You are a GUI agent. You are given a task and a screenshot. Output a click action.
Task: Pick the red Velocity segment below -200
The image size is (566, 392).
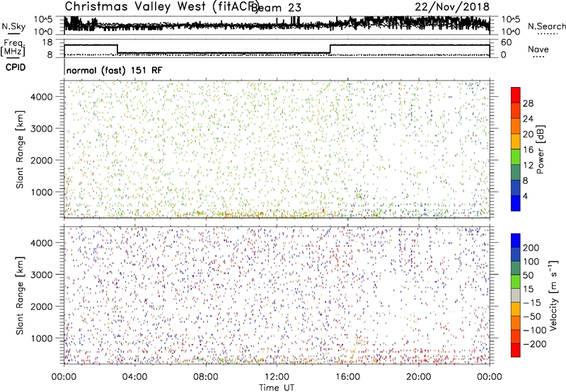[x=516, y=350]
